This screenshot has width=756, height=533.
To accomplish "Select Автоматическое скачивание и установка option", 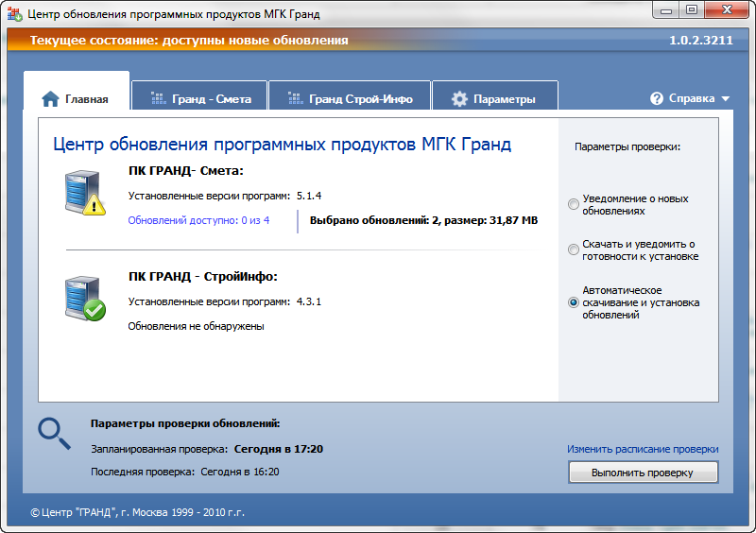I will coord(574,302).
